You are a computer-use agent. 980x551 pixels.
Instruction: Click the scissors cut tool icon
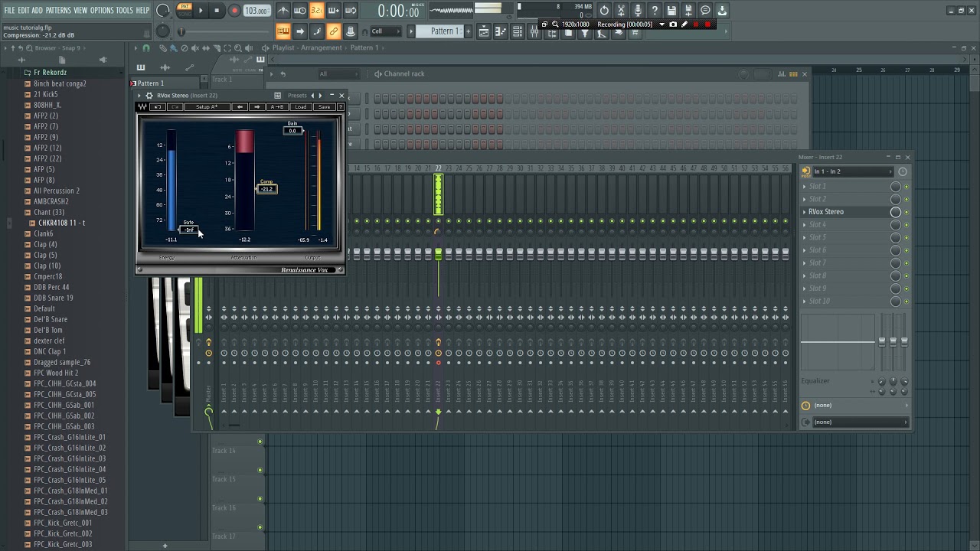(x=621, y=11)
